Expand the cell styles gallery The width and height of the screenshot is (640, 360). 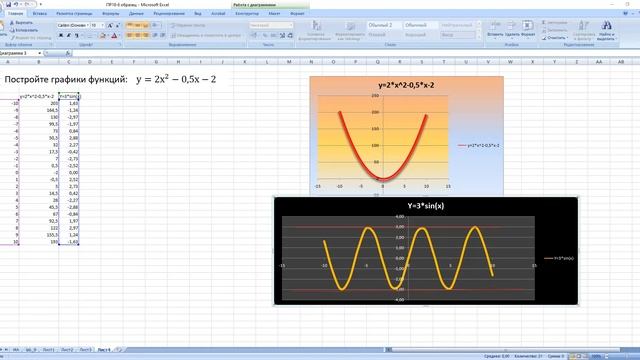pos(479,38)
